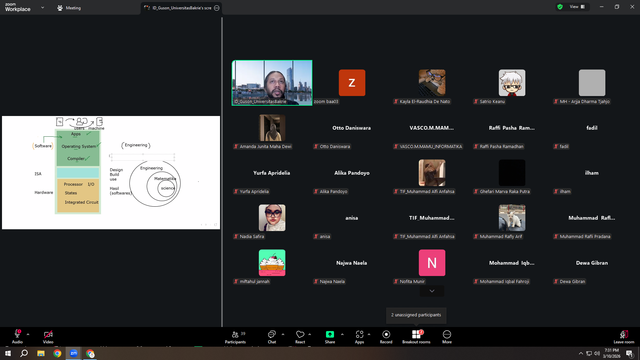The height and width of the screenshot is (360, 640).
Task: Select Raffi Pasha Ramadhan participant tile
Action: (x=512, y=128)
